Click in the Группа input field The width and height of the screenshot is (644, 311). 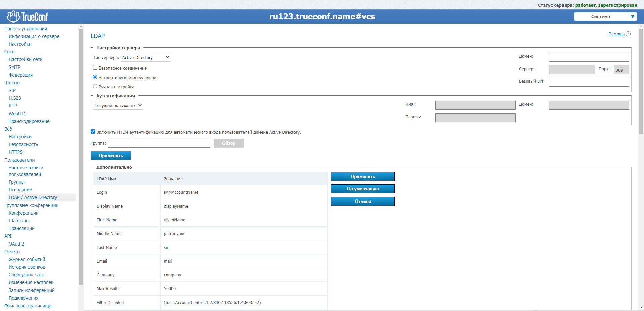coord(159,143)
